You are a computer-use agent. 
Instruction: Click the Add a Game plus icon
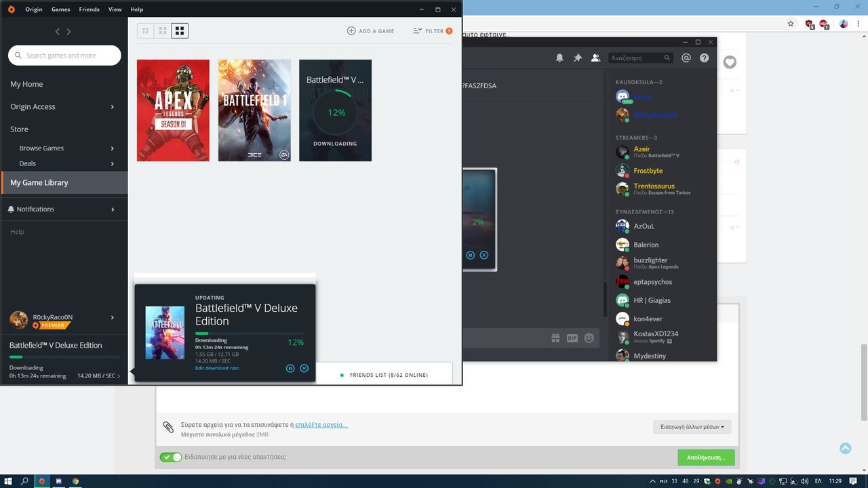click(351, 31)
